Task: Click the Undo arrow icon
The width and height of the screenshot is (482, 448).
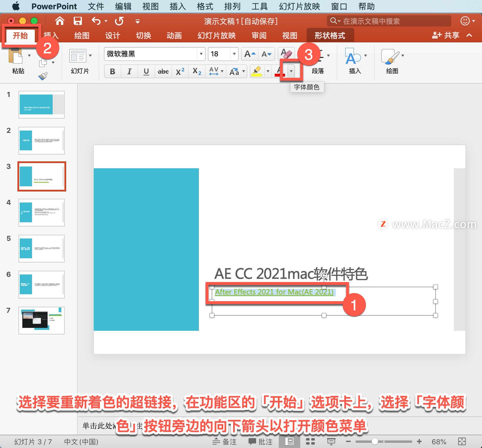Action: 96,21
